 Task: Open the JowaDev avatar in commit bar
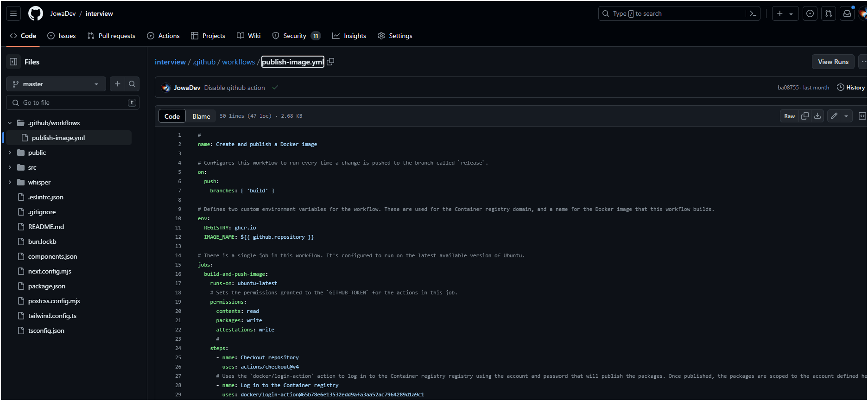pos(166,88)
